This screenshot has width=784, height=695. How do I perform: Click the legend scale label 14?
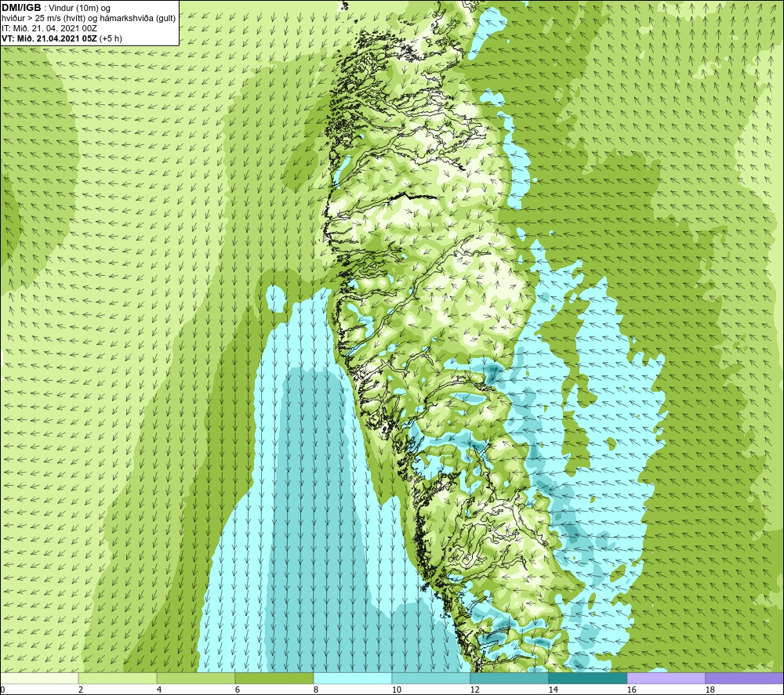[x=553, y=690]
